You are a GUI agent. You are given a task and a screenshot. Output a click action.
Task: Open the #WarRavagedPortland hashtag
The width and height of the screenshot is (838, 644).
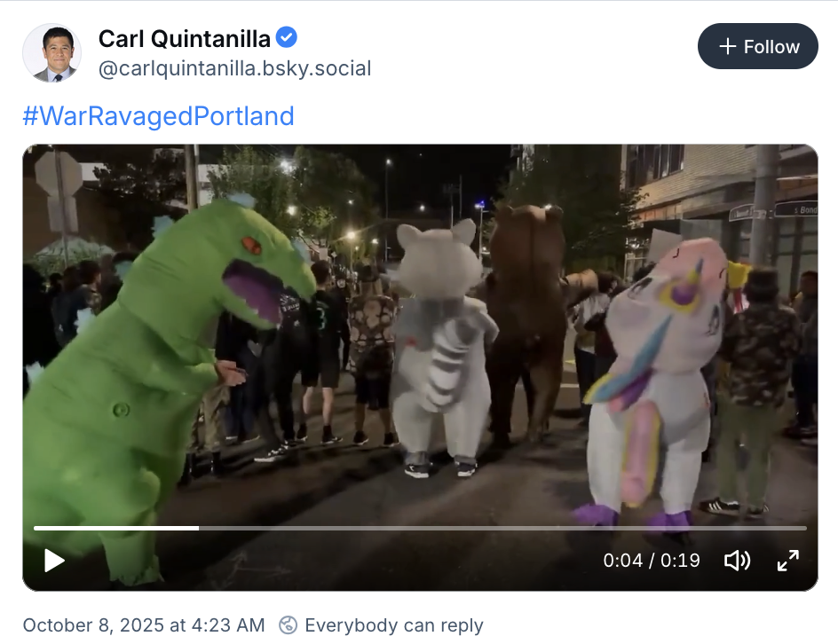click(x=158, y=116)
